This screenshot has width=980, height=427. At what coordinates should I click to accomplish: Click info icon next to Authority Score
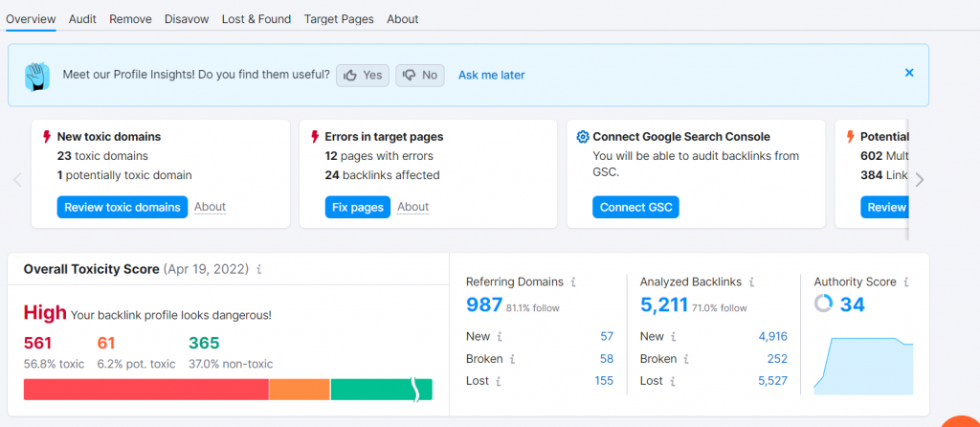[x=905, y=282]
